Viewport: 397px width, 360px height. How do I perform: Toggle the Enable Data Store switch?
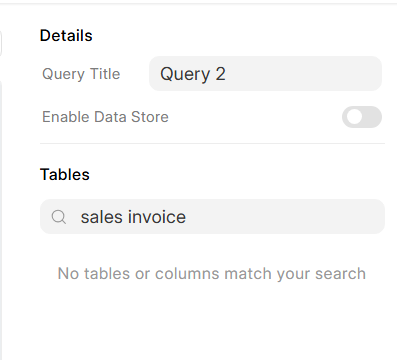click(x=362, y=117)
